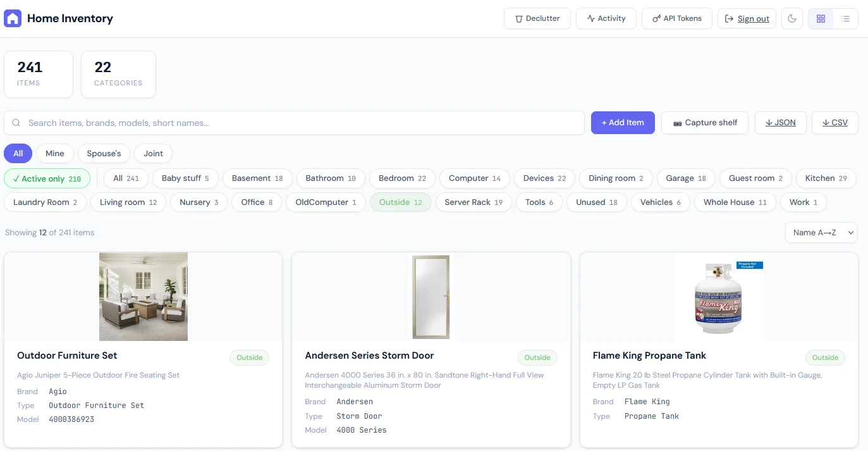
Task: Filter by Dining room category
Action: coord(616,178)
